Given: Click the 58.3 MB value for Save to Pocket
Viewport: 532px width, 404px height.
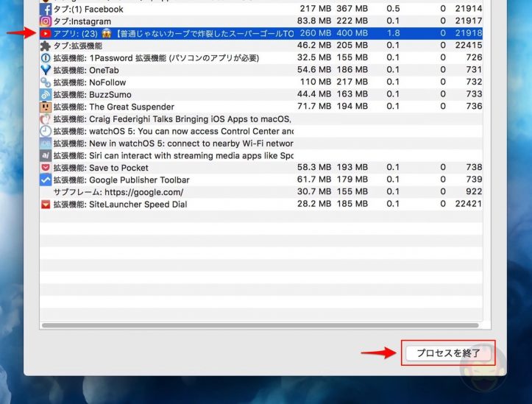Looking at the screenshot, I should click(314, 167).
